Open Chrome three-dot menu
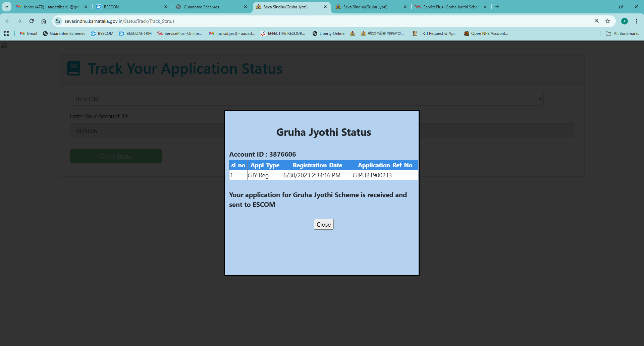 click(636, 21)
